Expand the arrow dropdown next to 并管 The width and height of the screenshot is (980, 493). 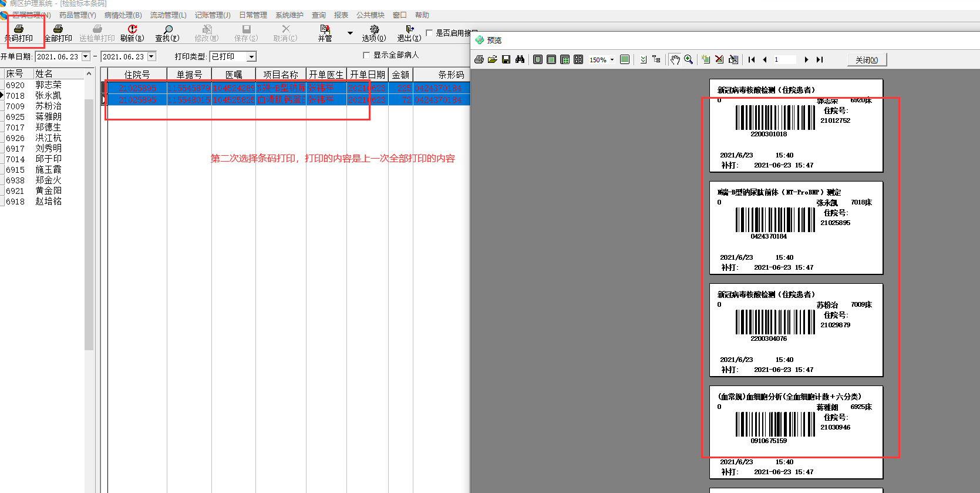click(x=350, y=33)
